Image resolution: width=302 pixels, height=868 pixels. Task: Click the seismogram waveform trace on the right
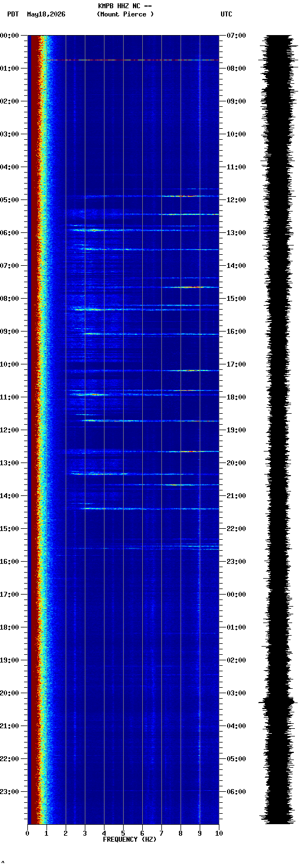279,429
